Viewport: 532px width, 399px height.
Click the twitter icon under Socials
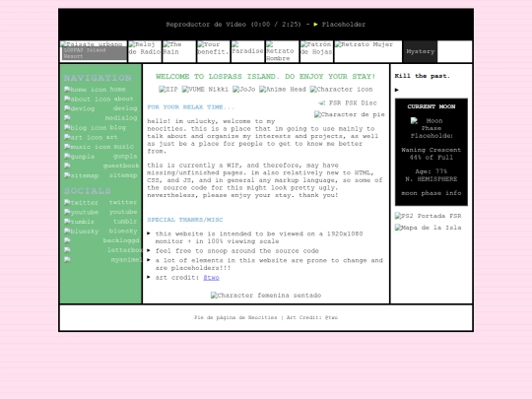click(82, 203)
